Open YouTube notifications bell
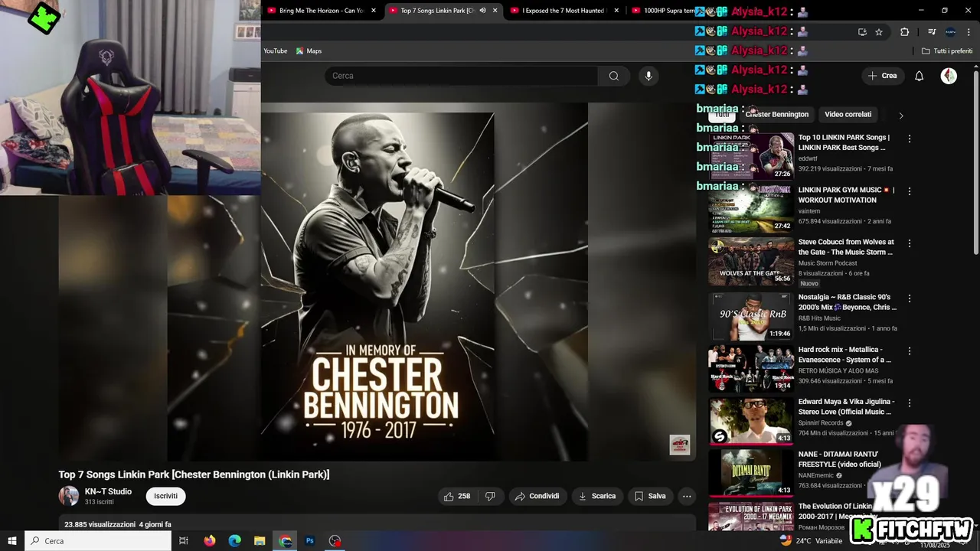Image resolution: width=980 pixels, height=551 pixels. click(x=920, y=76)
